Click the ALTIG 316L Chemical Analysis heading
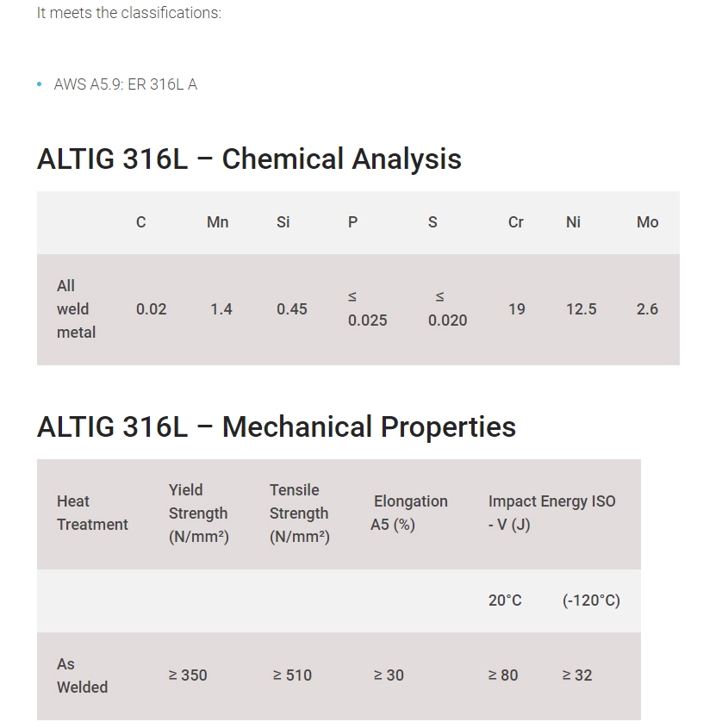Image resolution: width=728 pixels, height=728 pixels. [x=249, y=159]
